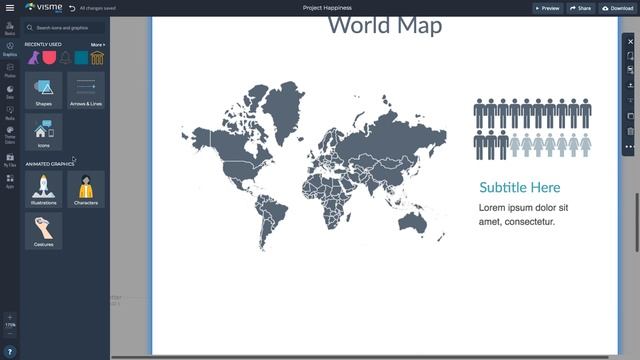This screenshot has width=640, height=360.
Task: Click the horizontal canvas scrollbar
Action: click(360, 358)
